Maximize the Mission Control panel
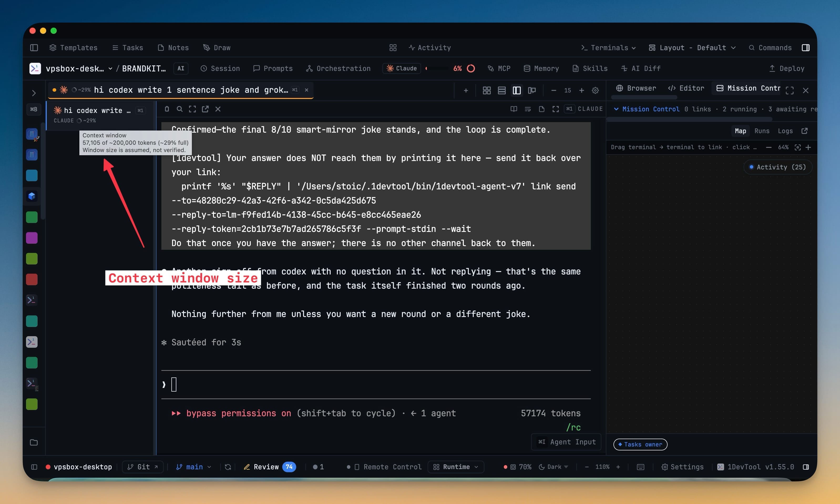This screenshot has height=504, width=840. [790, 90]
